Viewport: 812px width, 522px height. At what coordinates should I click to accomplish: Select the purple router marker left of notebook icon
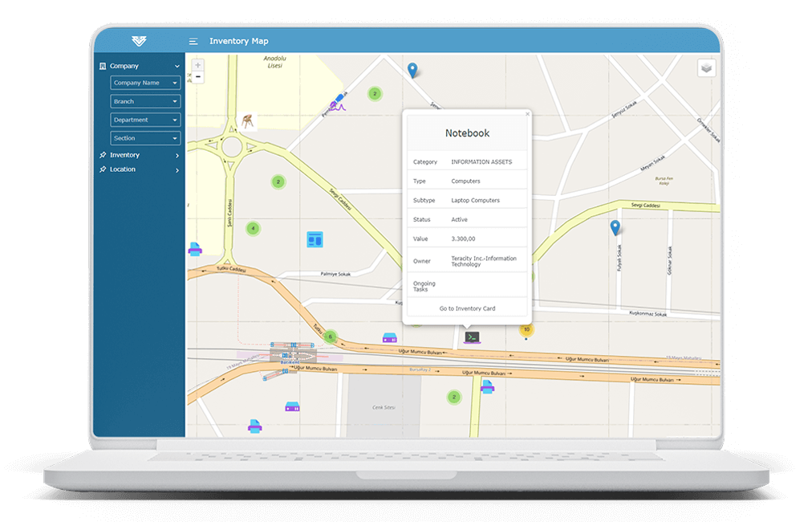pos(389,338)
